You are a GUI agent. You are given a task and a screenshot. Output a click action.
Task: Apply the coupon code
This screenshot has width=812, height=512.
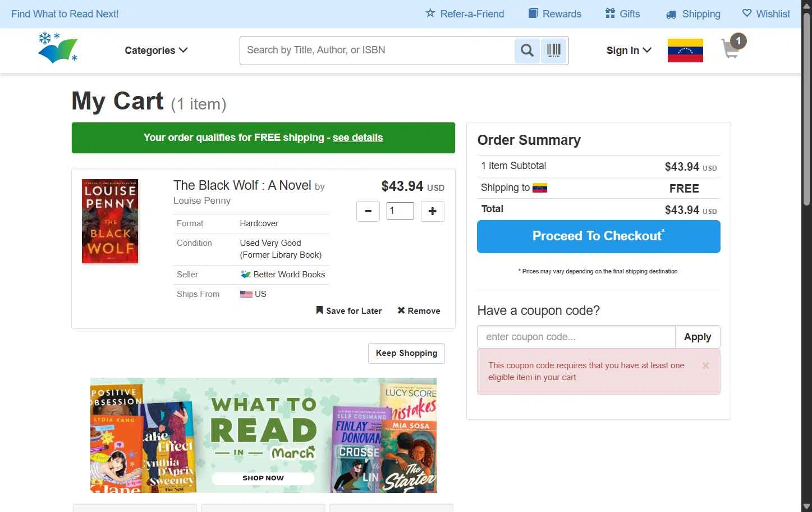tap(697, 337)
